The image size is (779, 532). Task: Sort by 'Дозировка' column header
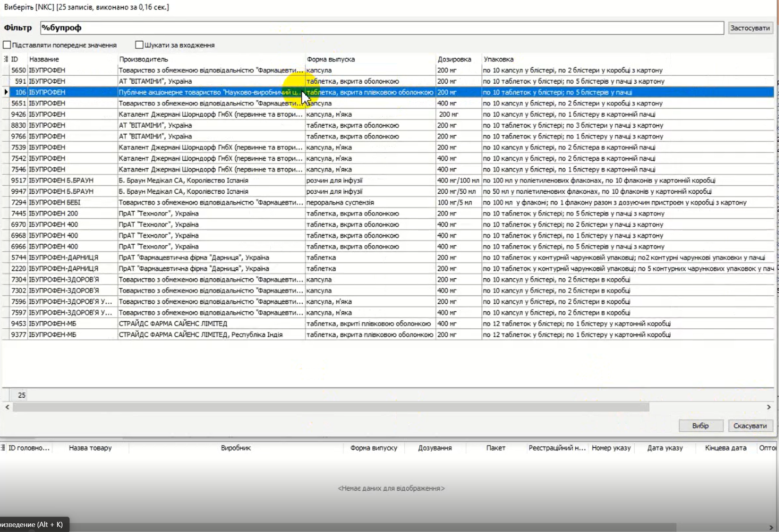pos(454,59)
